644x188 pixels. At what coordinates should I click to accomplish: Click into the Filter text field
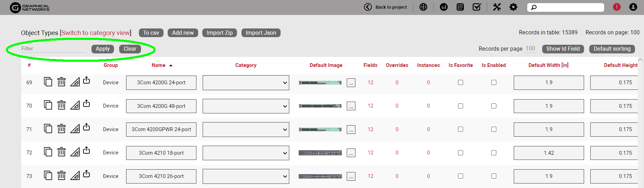[53, 49]
